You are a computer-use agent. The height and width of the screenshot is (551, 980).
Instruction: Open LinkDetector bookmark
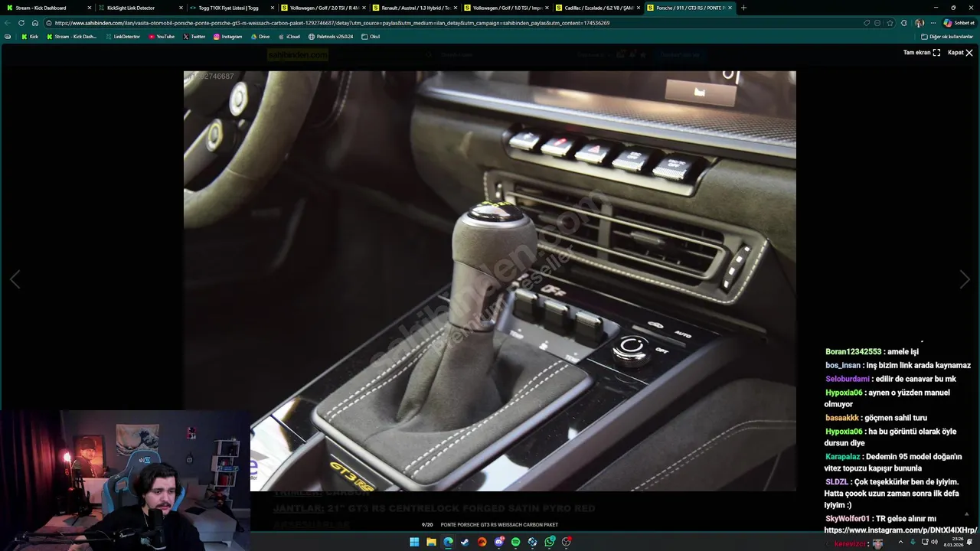[122, 37]
